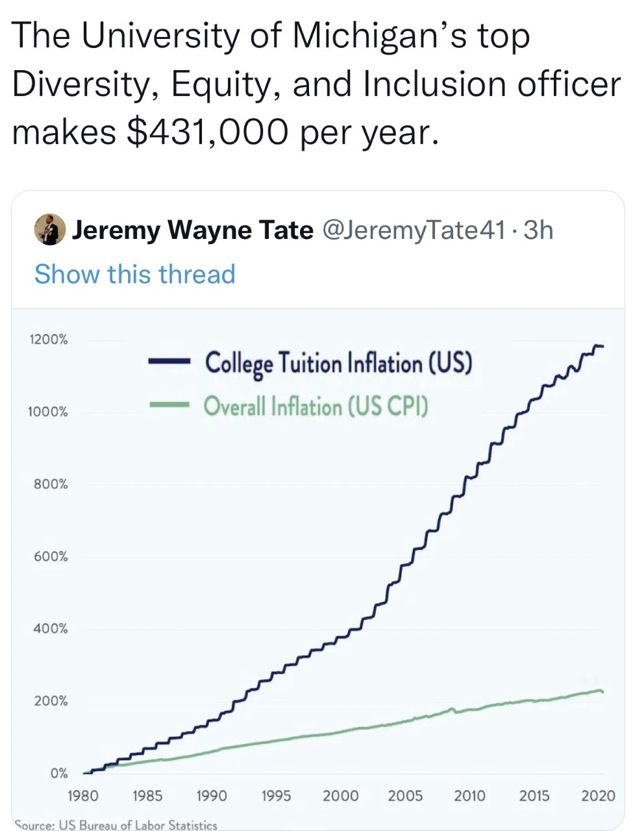Click the $431,000 figure in the tweet text
The height and width of the screenshot is (831, 644).
(206, 132)
